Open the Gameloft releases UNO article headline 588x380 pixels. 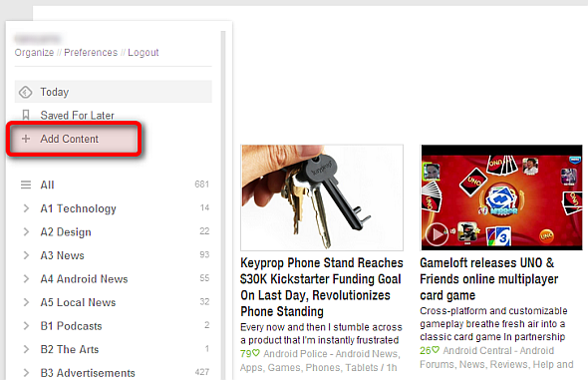(489, 279)
